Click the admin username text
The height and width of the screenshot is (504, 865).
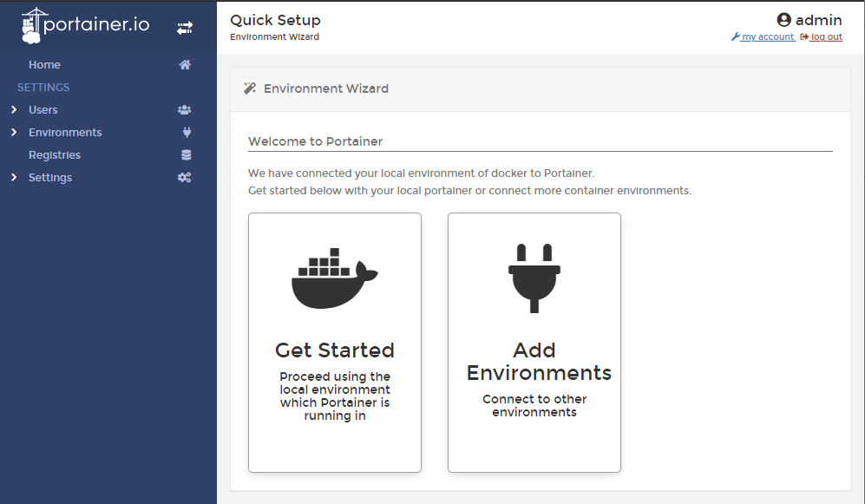coord(819,20)
